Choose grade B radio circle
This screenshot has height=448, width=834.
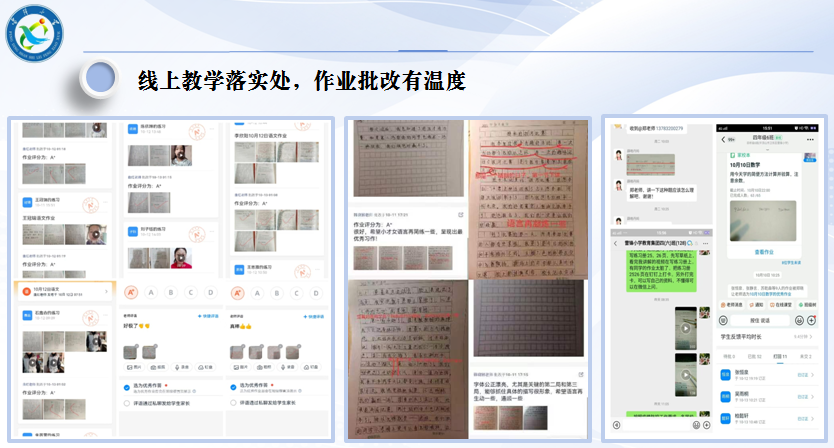tap(173, 293)
